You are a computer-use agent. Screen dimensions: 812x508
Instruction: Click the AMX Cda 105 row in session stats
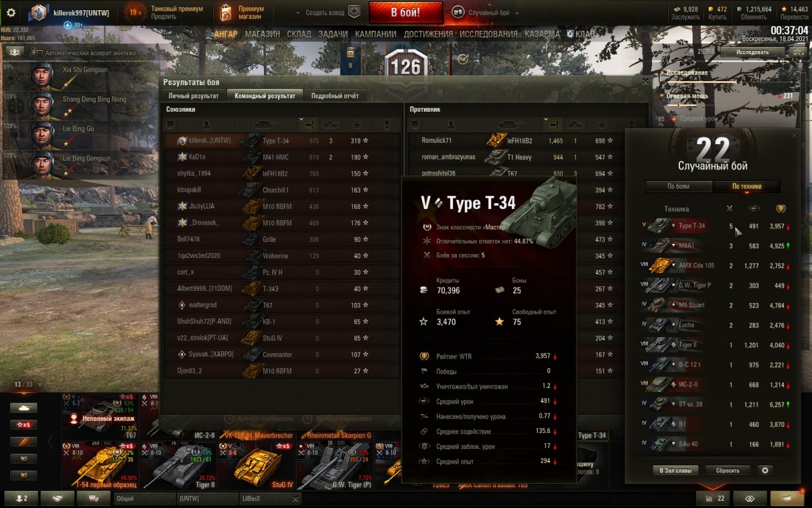[x=716, y=265]
